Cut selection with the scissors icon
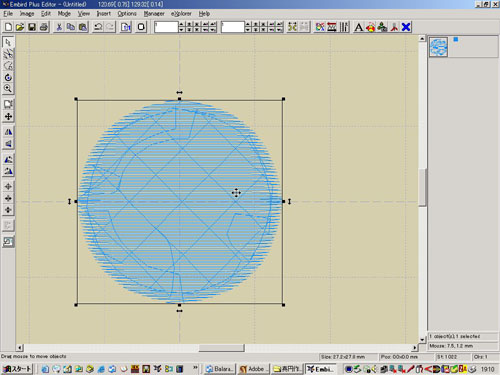Viewport: 500px width, 375px height. (59, 27)
